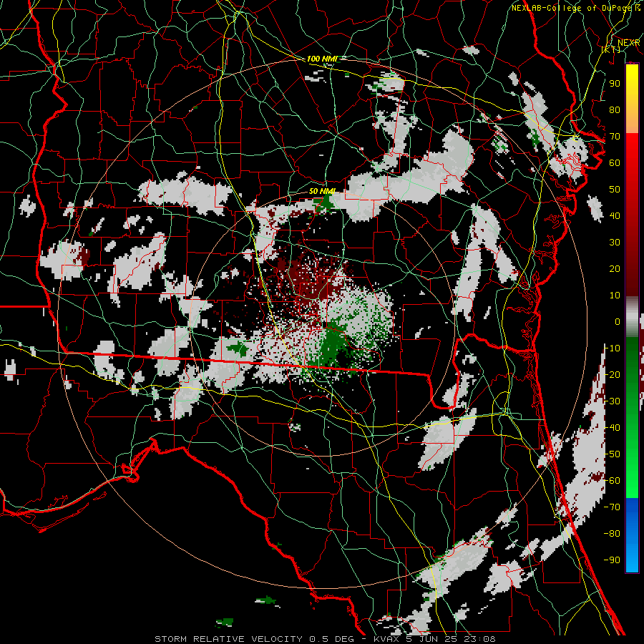Image resolution: width=644 pixels, height=644 pixels.
Task: Click the 100 NMI range ring label
Action: point(322,59)
